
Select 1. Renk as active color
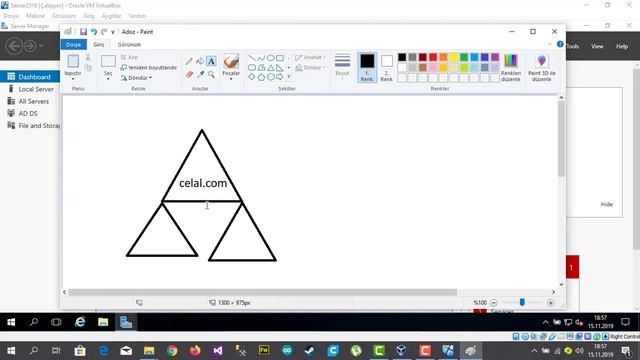coord(367,68)
